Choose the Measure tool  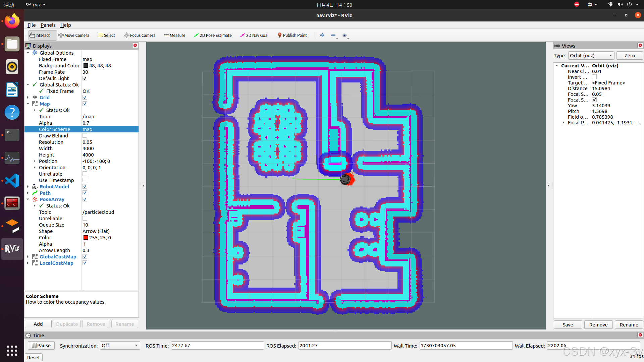[x=174, y=35]
